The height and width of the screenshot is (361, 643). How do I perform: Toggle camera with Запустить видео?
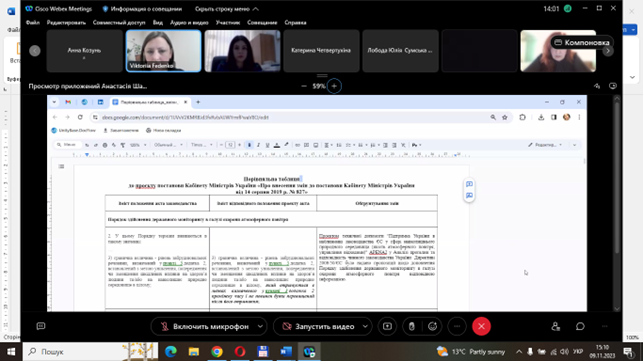point(318,327)
